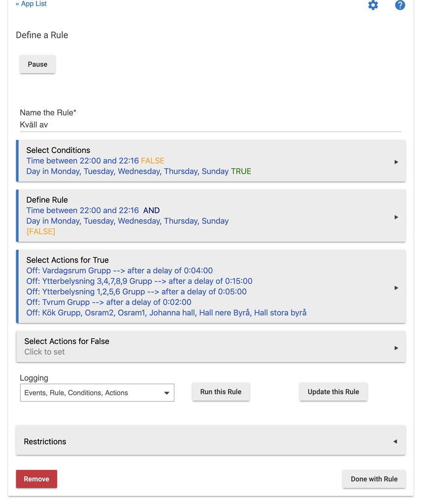Expand Select Actions for True arrow
This screenshot has height=504, width=429.
[x=396, y=288]
